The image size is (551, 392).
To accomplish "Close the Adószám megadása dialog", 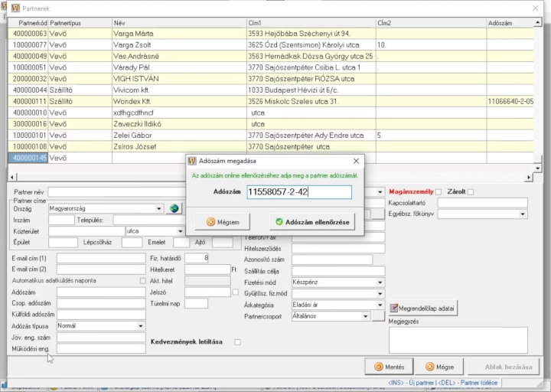I will click(x=356, y=161).
